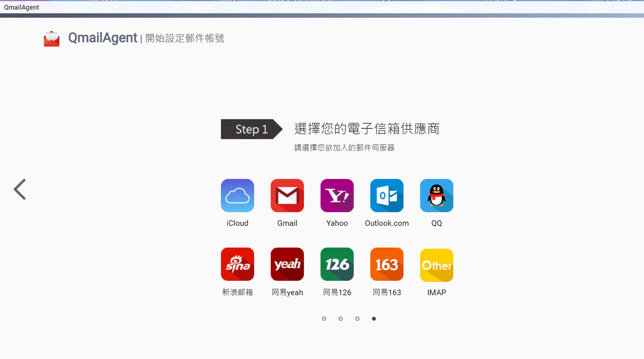The height and width of the screenshot is (359, 644).
Task: Click the 選擇您的電子信箱供應商 heading
Action: pos(367,128)
